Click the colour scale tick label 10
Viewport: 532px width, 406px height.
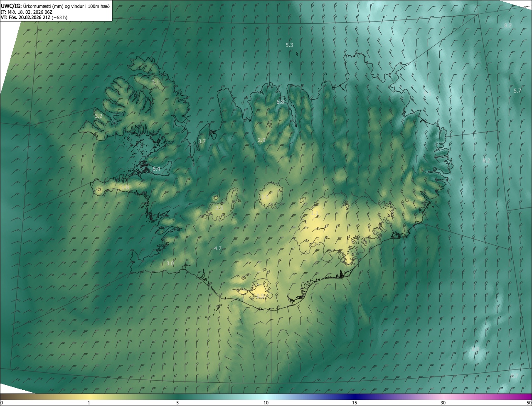266,403
